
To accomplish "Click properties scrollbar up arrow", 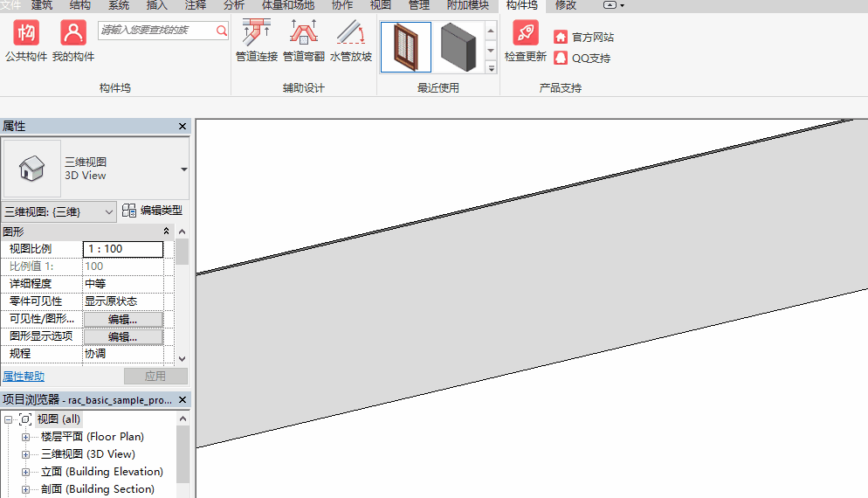I will tap(183, 231).
